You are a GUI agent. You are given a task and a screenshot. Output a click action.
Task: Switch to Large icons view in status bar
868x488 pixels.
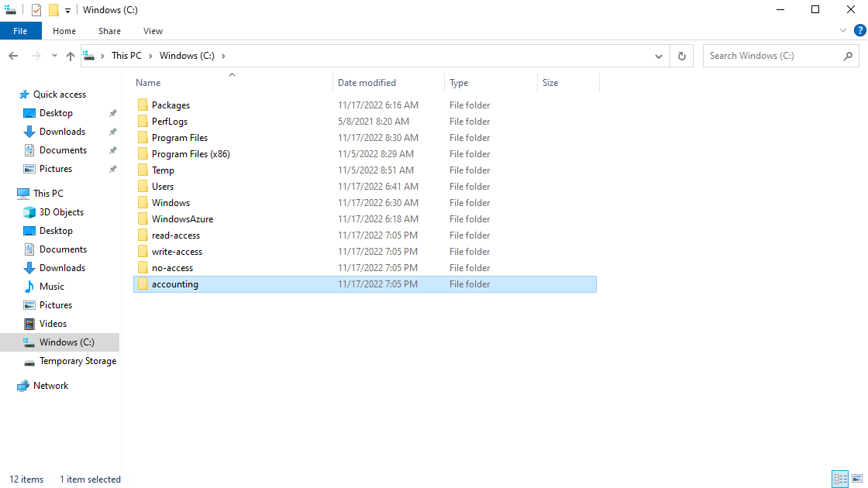(x=857, y=479)
